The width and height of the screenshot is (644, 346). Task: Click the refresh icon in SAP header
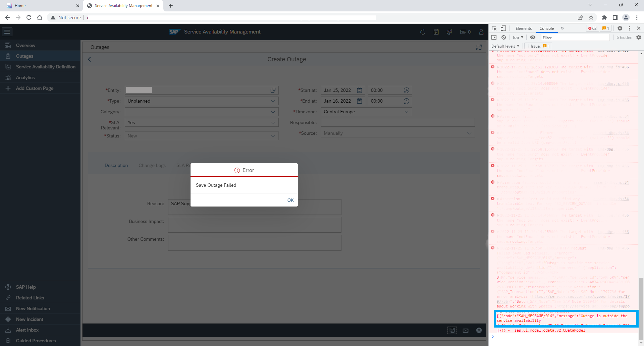click(x=423, y=32)
